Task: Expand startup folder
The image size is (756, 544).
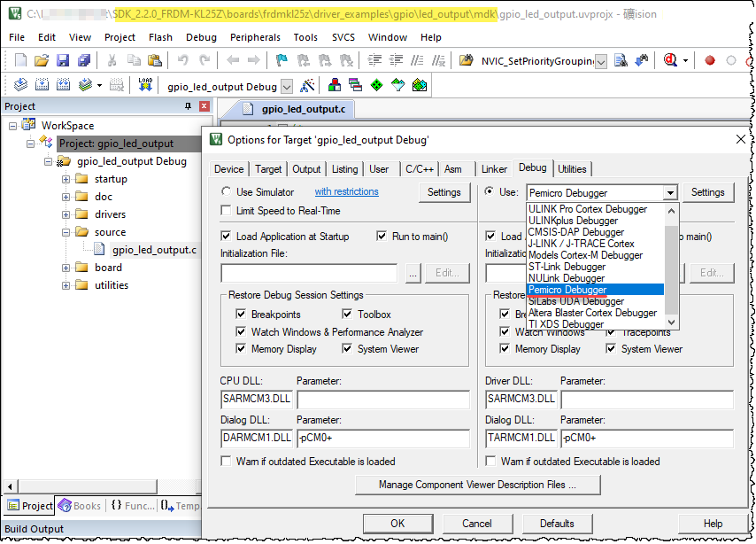Action: click(66, 179)
